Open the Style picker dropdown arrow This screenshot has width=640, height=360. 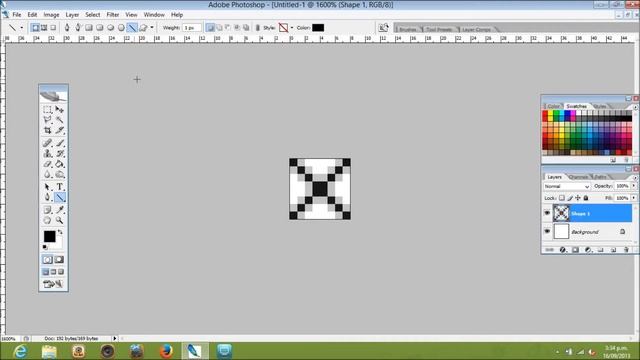292,28
